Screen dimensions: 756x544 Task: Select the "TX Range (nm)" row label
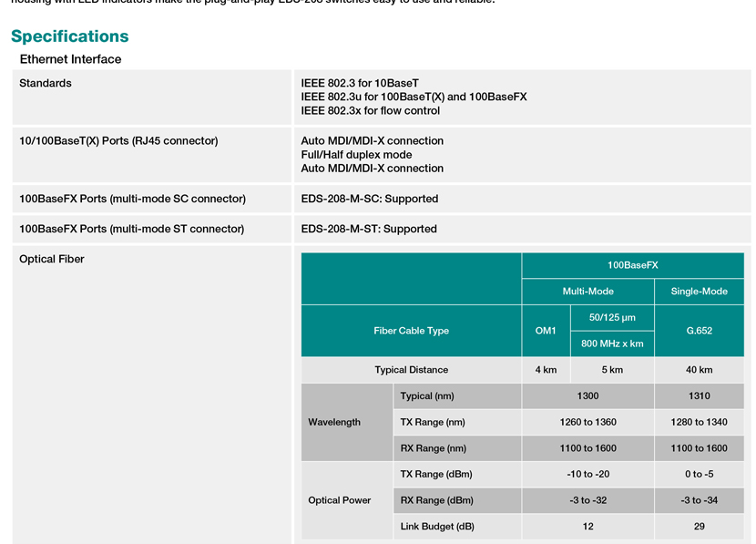pyautogui.click(x=433, y=422)
